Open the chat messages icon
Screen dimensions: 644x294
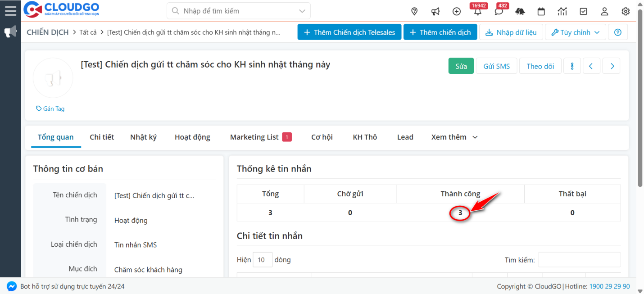[x=499, y=12]
